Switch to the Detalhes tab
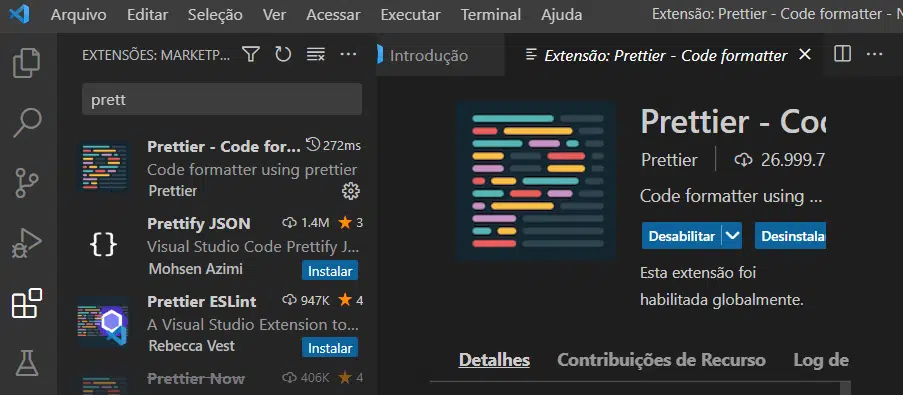903x395 pixels. click(x=494, y=360)
